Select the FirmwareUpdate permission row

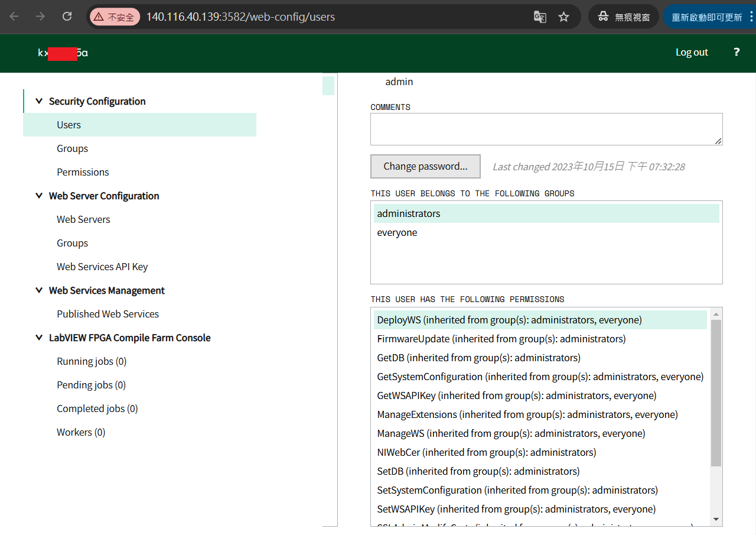tap(540, 339)
